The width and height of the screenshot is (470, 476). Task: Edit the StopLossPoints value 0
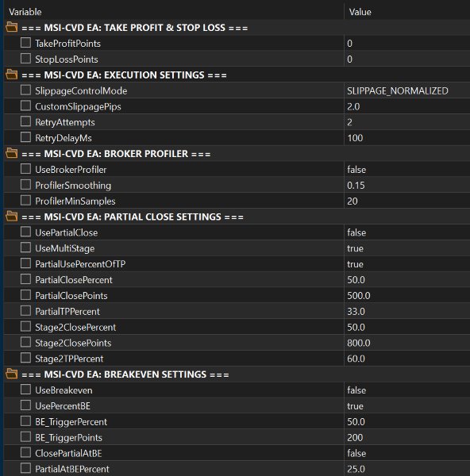tap(349, 59)
